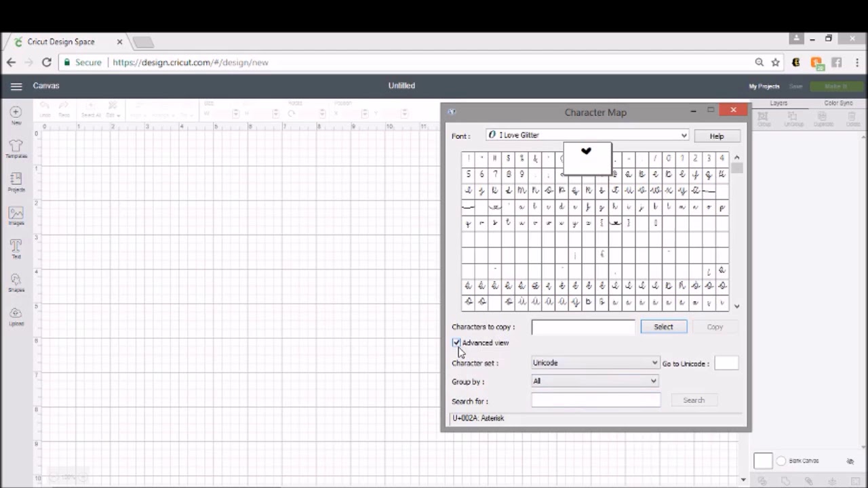Open the Templates panel
The image size is (868, 488).
point(16,148)
